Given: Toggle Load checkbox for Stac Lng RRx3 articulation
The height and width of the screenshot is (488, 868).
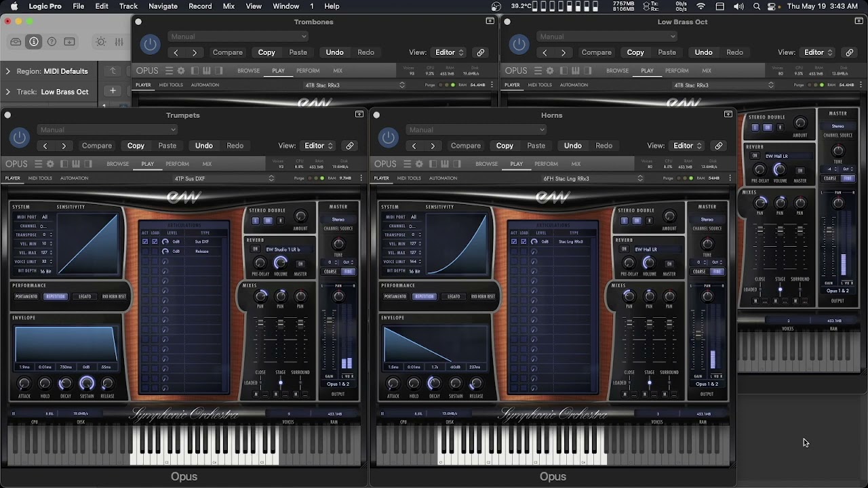Looking at the screenshot, I should pyautogui.click(x=524, y=241).
